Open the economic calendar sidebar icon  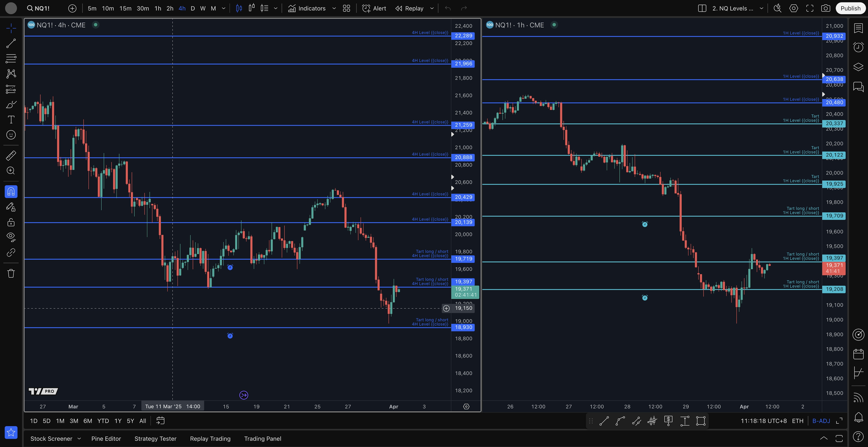pyautogui.click(x=858, y=354)
